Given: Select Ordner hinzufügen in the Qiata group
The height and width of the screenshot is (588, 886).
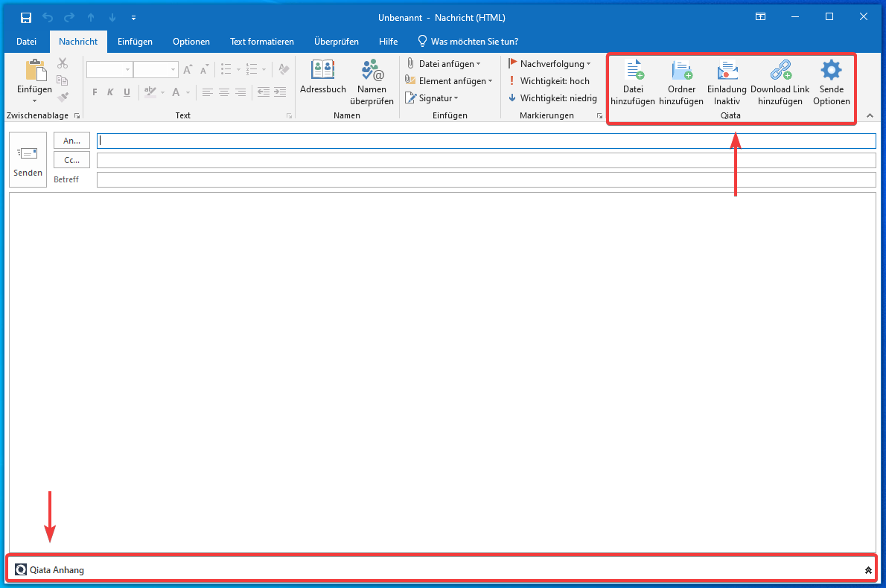Looking at the screenshot, I should (x=681, y=80).
